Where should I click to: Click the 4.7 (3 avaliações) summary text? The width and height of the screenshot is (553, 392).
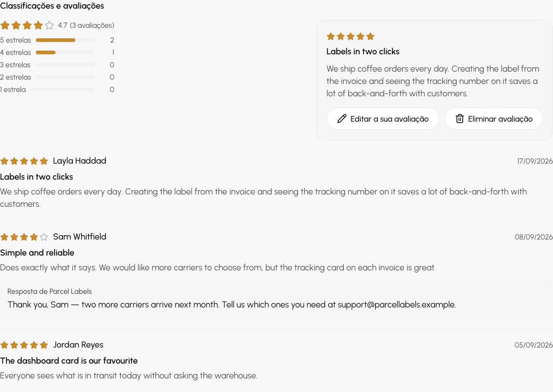pos(86,25)
